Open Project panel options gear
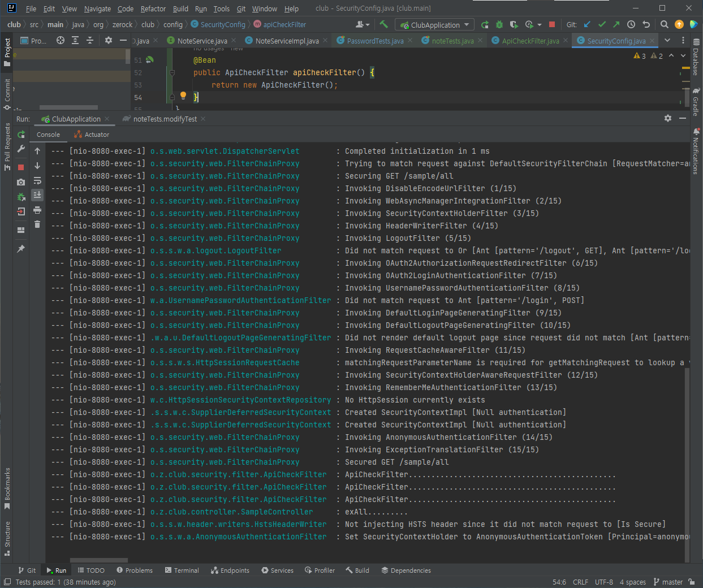 [x=109, y=40]
